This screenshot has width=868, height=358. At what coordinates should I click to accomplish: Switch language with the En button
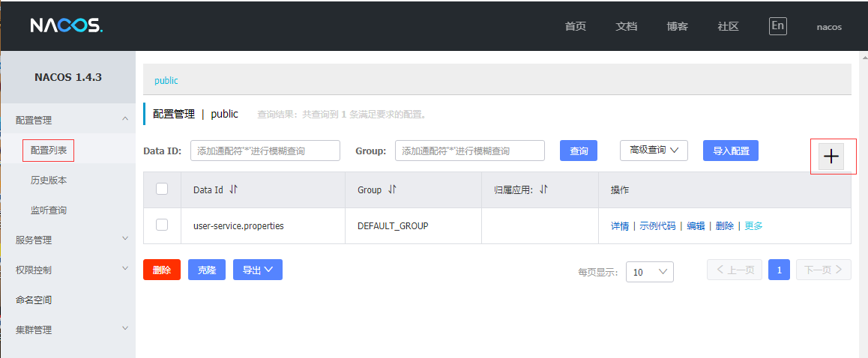pyautogui.click(x=778, y=26)
